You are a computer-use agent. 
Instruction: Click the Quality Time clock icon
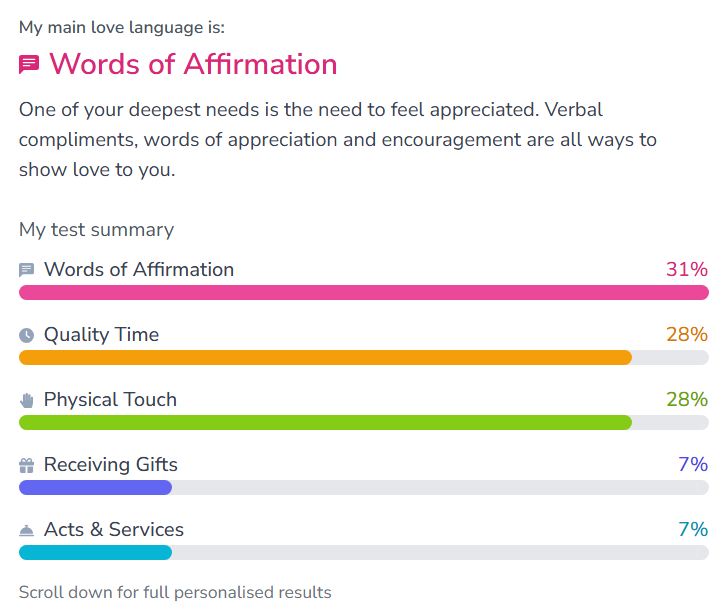point(27,335)
